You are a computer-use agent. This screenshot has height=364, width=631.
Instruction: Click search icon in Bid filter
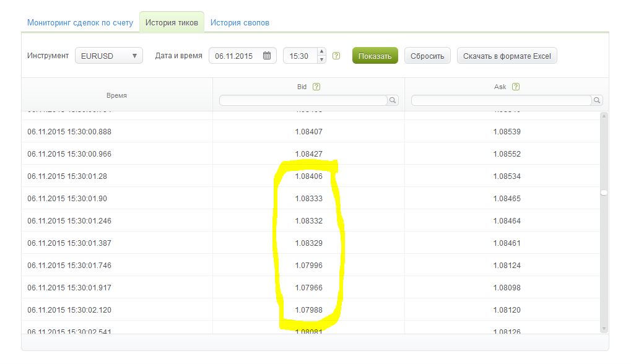tap(393, 100)
